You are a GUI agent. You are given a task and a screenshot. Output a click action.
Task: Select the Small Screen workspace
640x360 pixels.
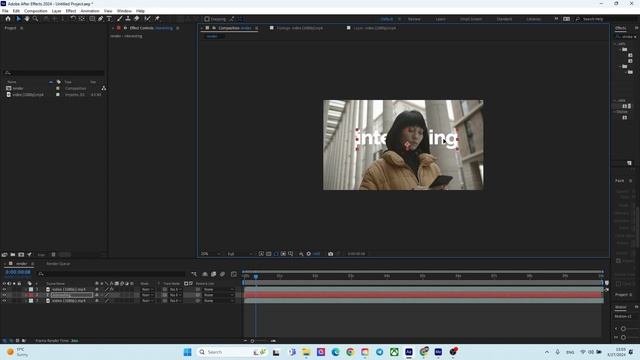pyautogui.click(x=471, y=19)
